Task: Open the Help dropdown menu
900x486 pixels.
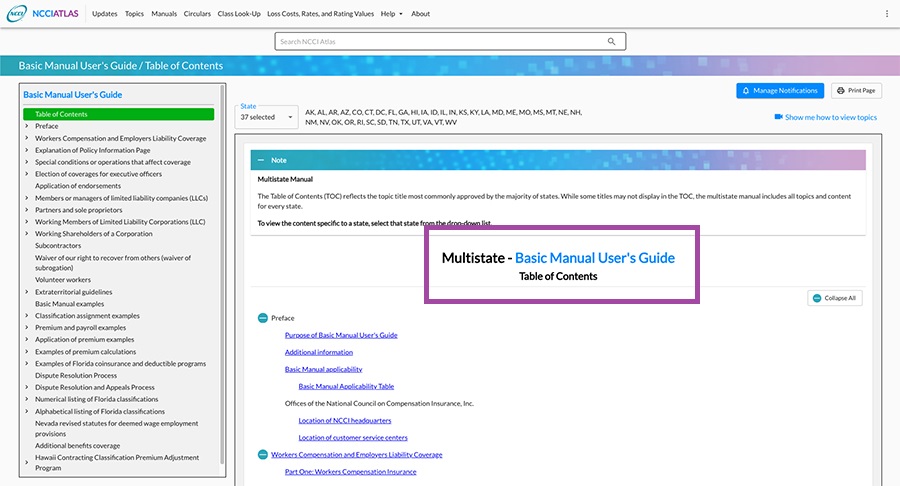Action: tap(391, 14)
